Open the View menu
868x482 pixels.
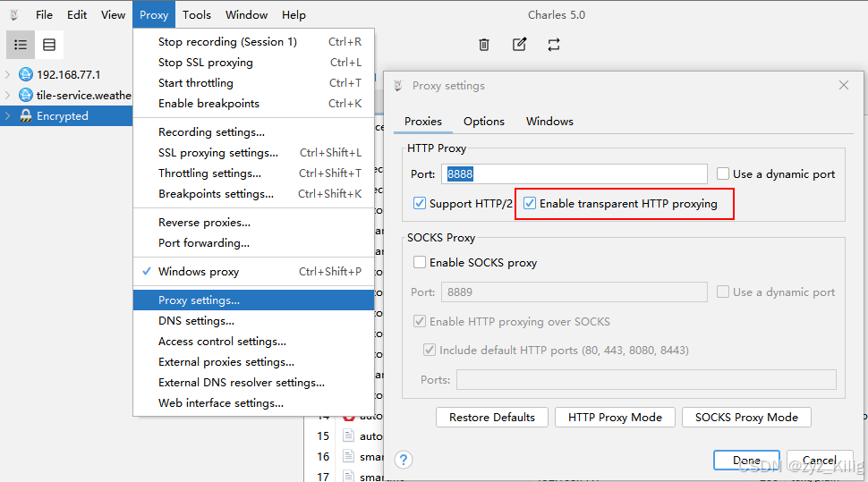(x=113, y=15)
